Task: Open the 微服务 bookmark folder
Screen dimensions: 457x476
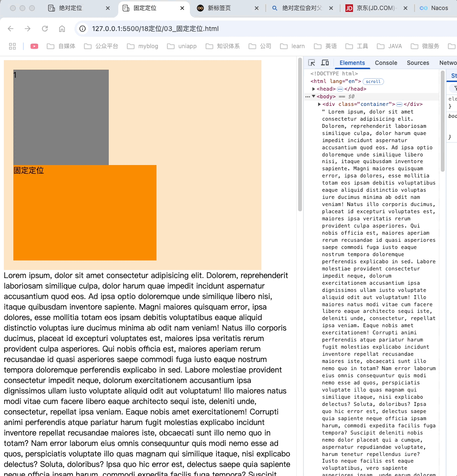Action: pos(425,46)
